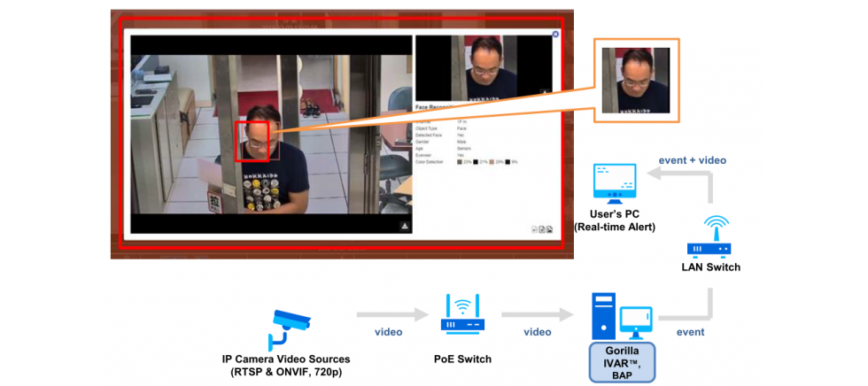This screenshot has width=868, height=386.
Task: Click the IP Camera Video Sources label
Action: coord(286,365)
